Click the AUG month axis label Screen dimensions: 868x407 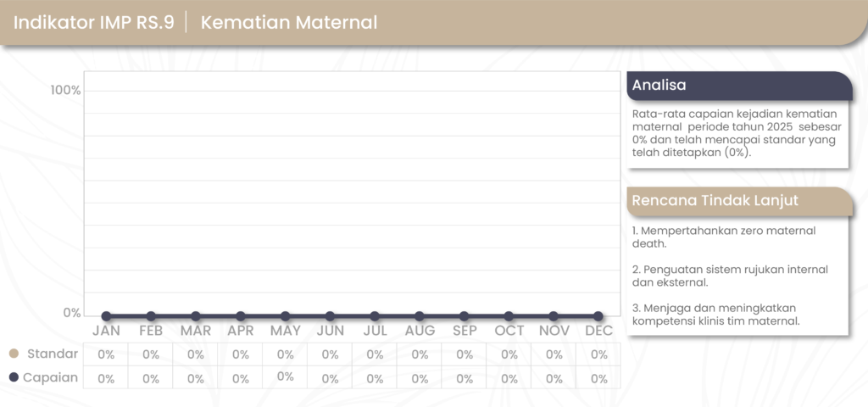point(420,332)
